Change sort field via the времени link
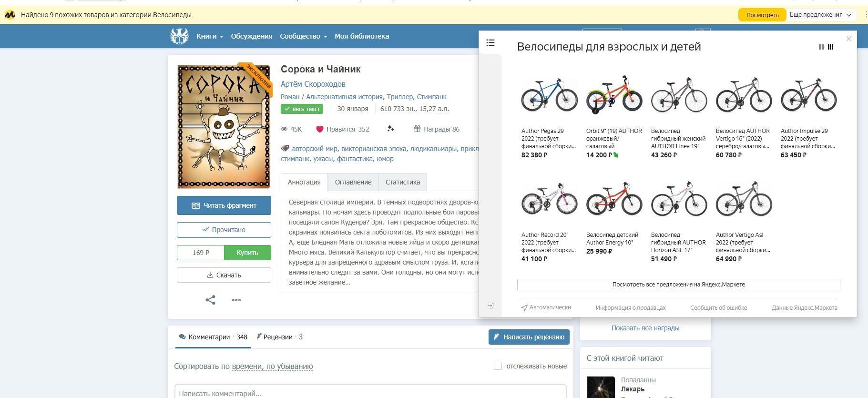Screen dimensions: 868x398 point(247,367)
